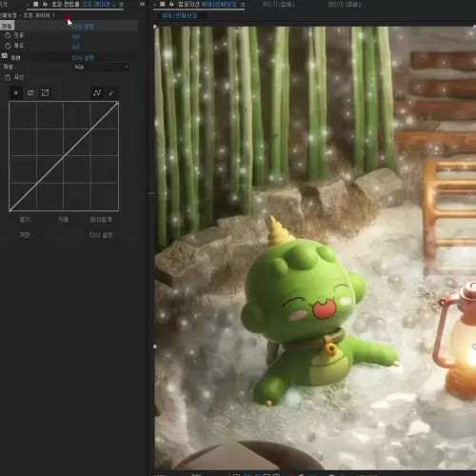Toggle the lock icon on Effect Controls panel
This screenshot has height=476, width=476.
pyautogui.click(x=45, y=4)
